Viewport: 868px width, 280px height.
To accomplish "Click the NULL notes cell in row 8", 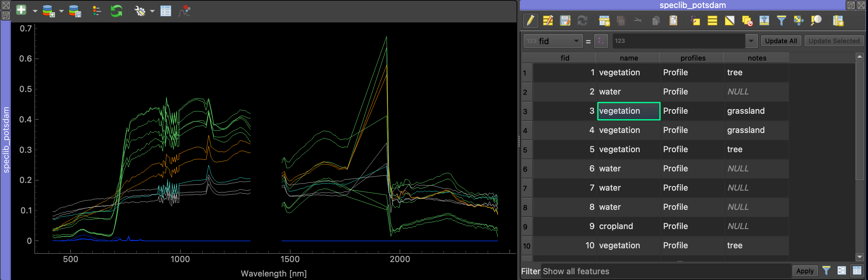I will [x=757, y=207].
